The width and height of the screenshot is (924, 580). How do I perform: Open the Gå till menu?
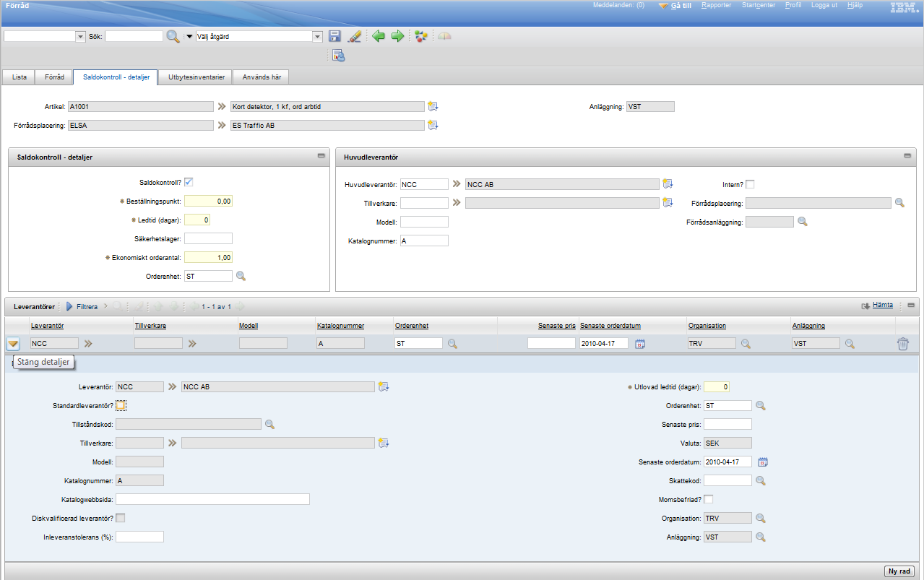coord(681,5)
